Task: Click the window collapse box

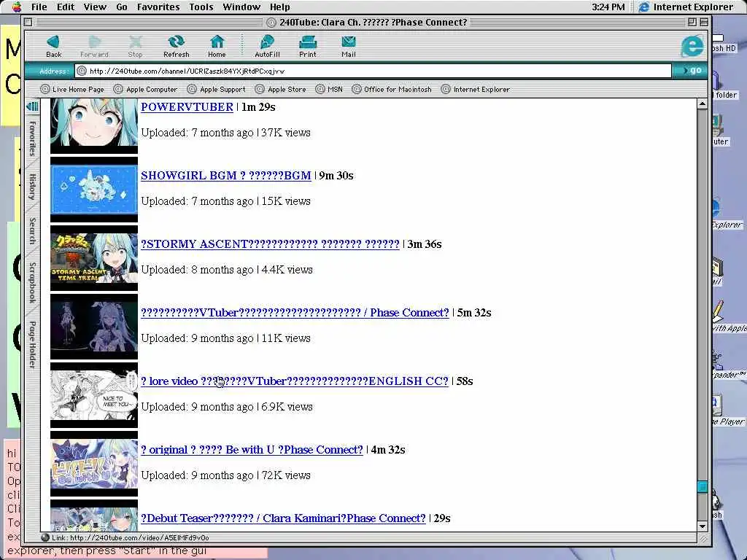Action: pyautogui.click(x=704, y=22)
